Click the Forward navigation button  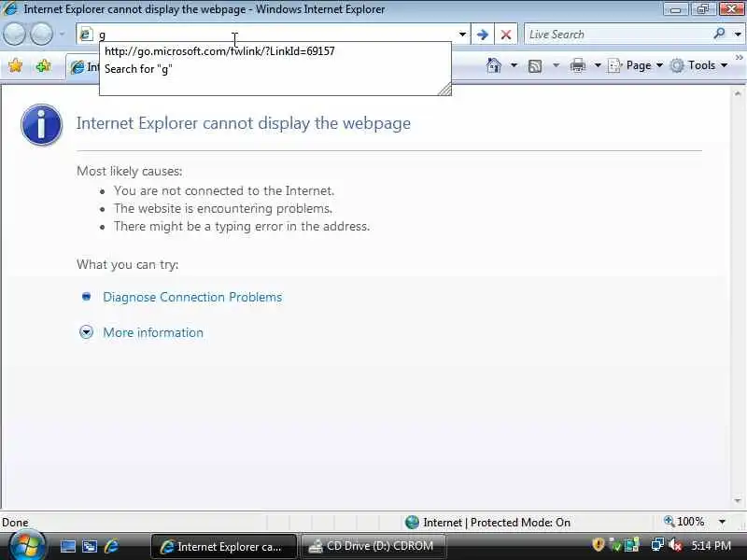pyautogui.click(x=42, y=35)
